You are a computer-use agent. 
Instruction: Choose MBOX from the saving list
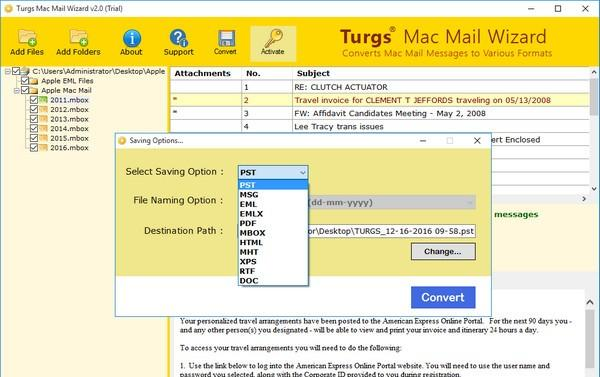click(x=273, y=233)
